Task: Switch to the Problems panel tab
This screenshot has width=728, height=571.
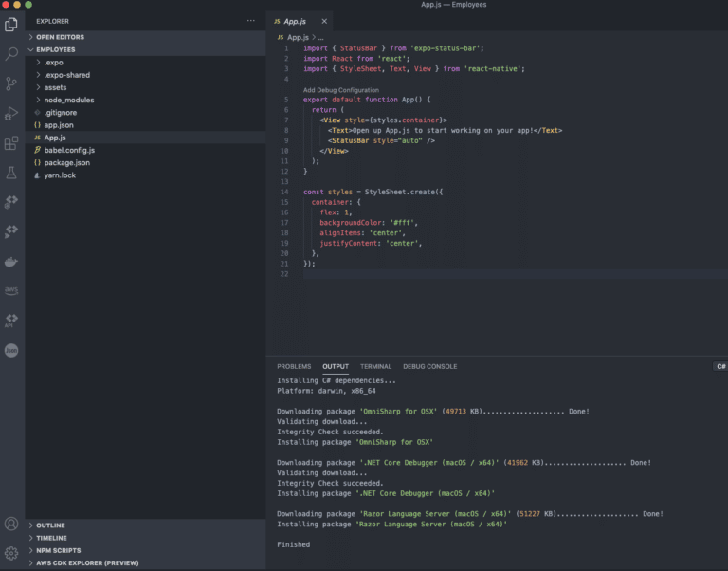Action: click(x=294, y=366)
